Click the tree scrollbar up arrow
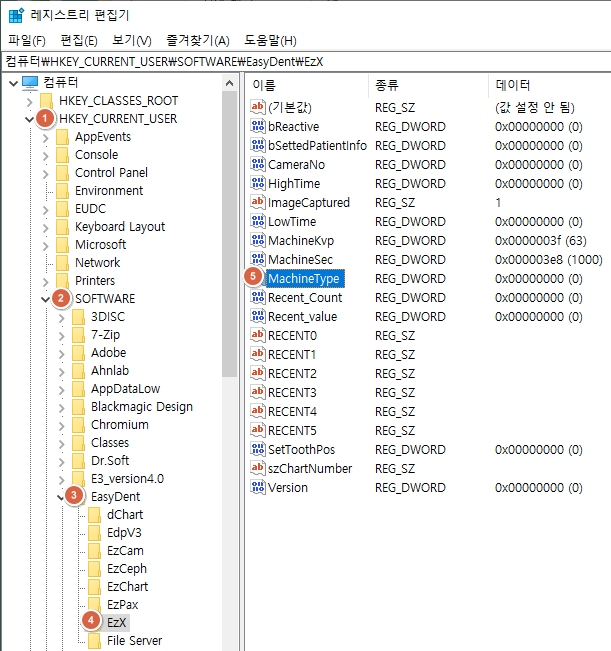Screen dimensions: 611x651 230,83
